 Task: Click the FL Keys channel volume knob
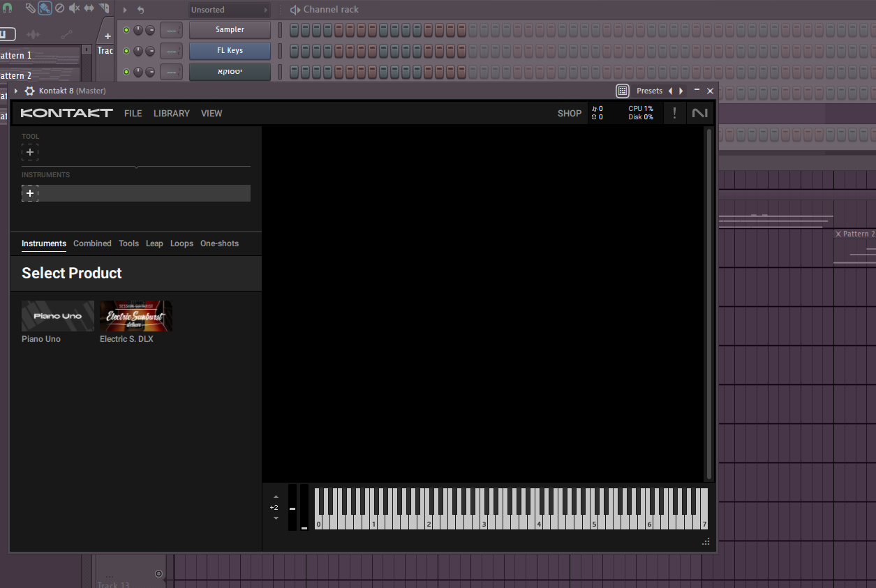pos(150,51)
